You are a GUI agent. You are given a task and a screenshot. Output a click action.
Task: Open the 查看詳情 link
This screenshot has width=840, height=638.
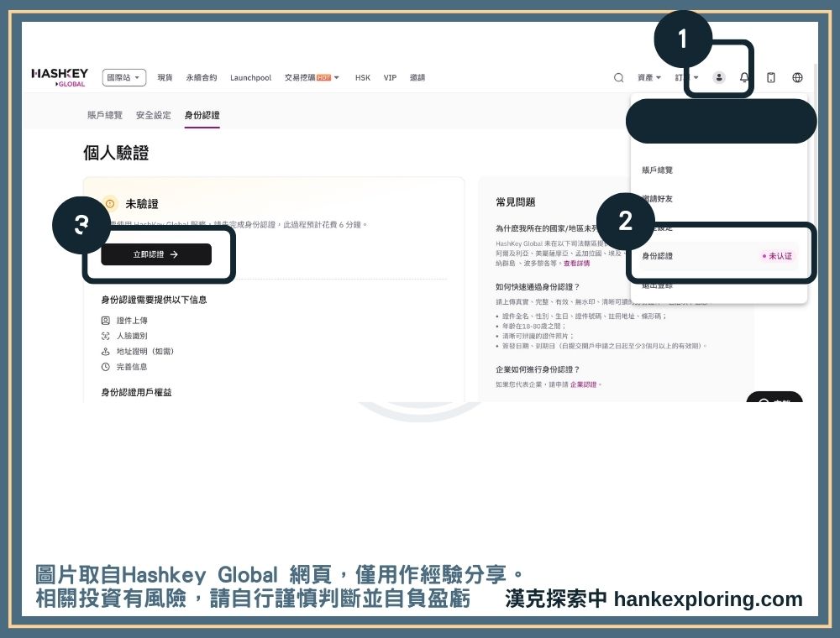[576, 264]
